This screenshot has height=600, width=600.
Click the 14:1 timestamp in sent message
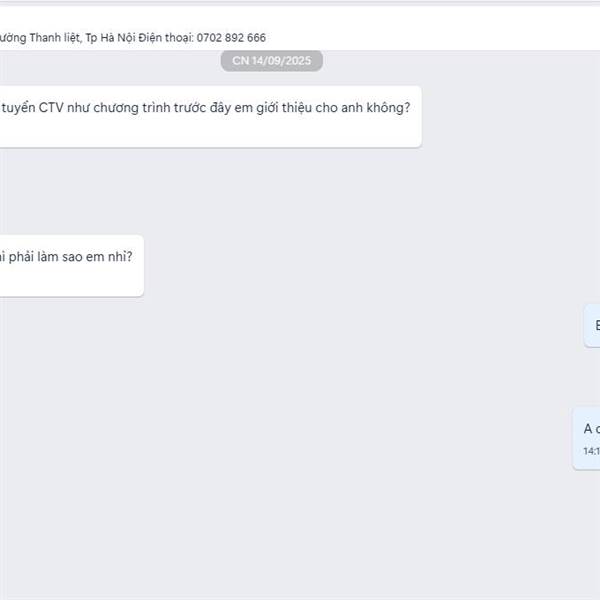pos(592,451)
